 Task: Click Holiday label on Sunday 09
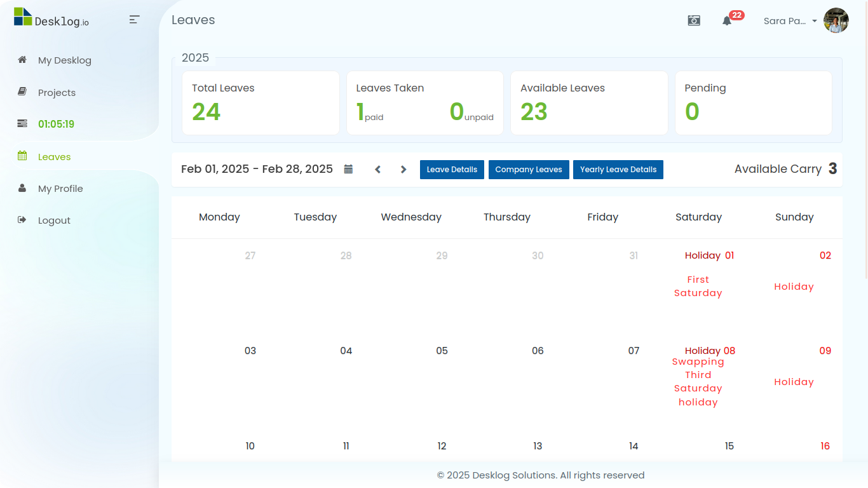pyautogui.click(x=794, y=382)
